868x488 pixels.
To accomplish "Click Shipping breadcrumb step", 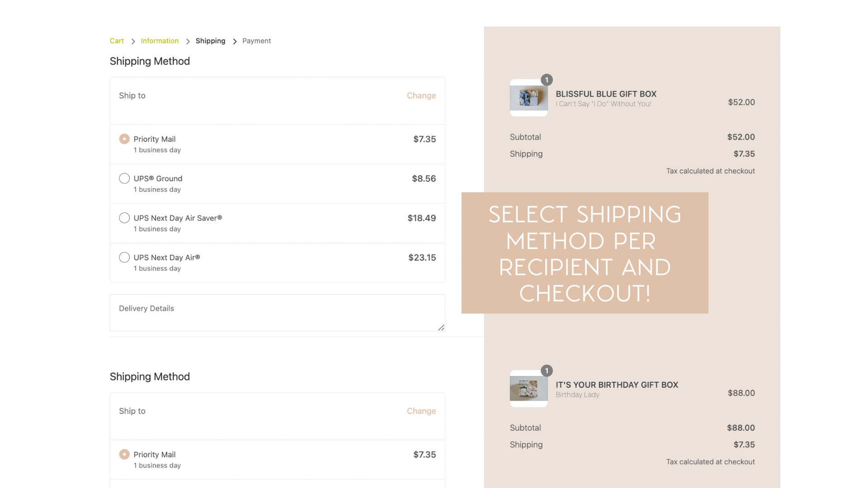I will [x=210, y=41].
